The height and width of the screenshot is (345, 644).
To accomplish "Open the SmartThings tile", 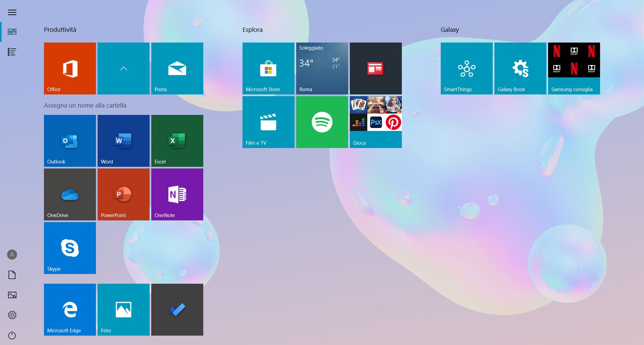I will click(467, 68).
